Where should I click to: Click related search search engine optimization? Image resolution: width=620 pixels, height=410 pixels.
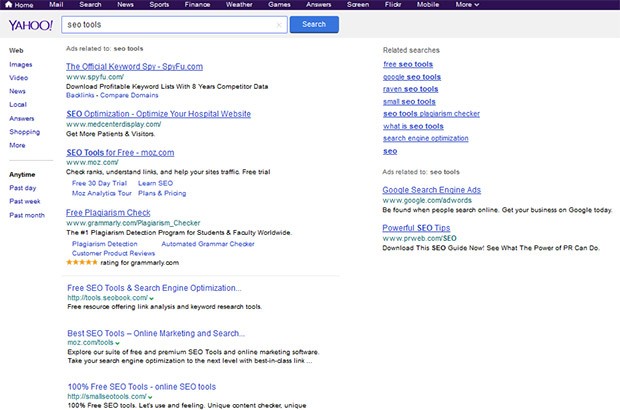click(x=425, y=138)
